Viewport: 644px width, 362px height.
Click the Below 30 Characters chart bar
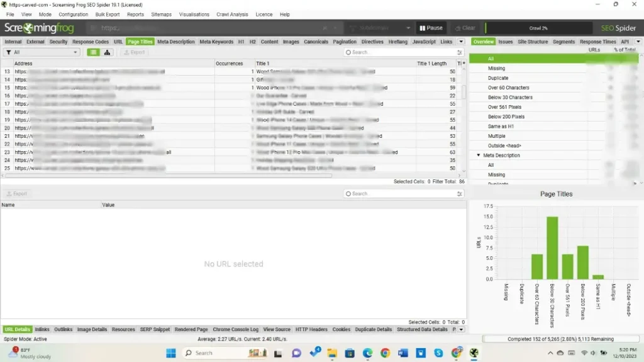point(552,248)
